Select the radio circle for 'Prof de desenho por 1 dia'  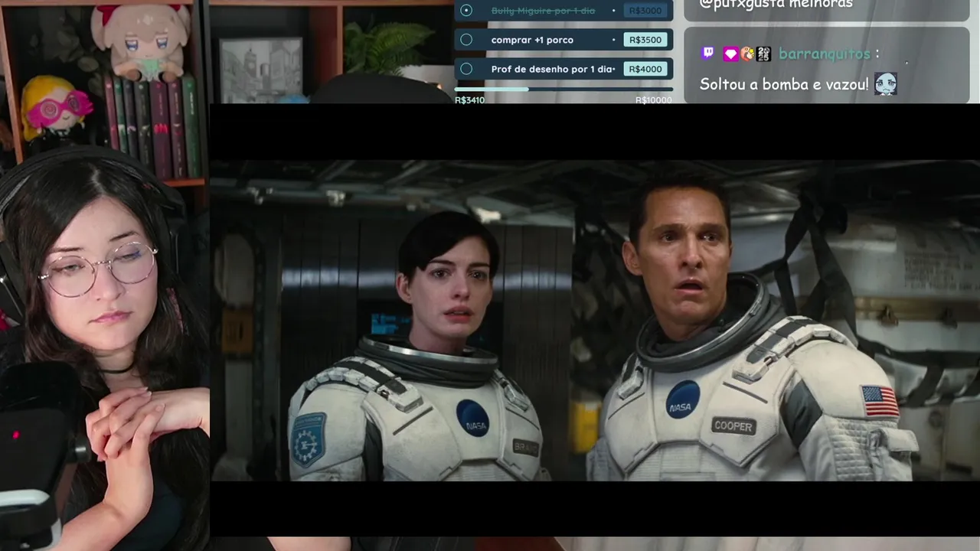(x=466, y=69)
